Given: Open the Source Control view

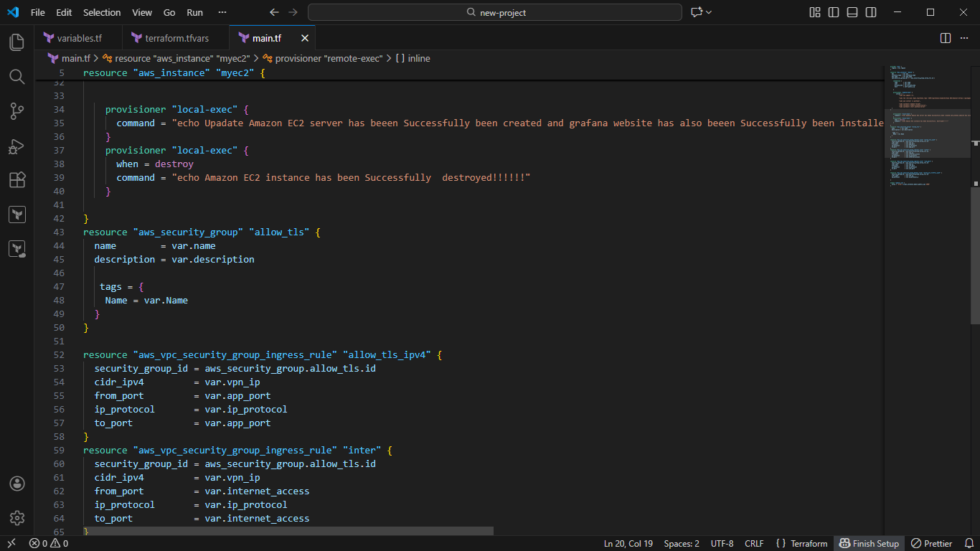Looking at the screenshot, I should click(x=17, y=111).
